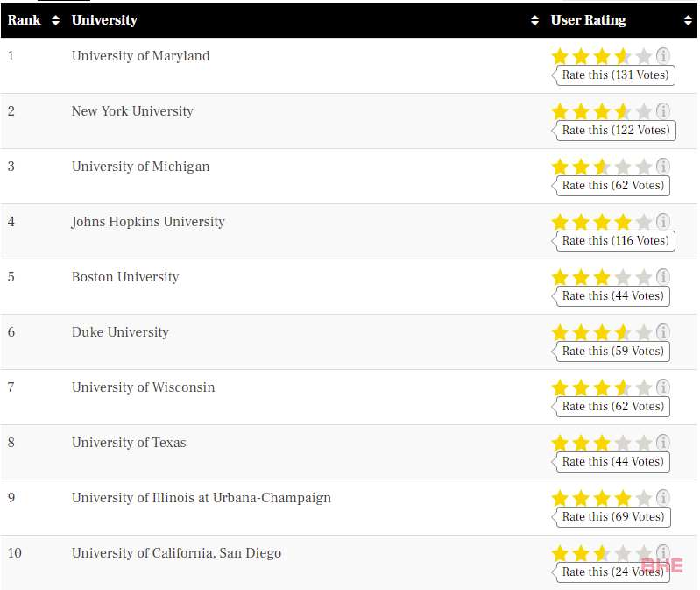The height and width of the screenshot is (590, 700).
Task: Sort by University column using its arrows
Action: coord(534,20)
